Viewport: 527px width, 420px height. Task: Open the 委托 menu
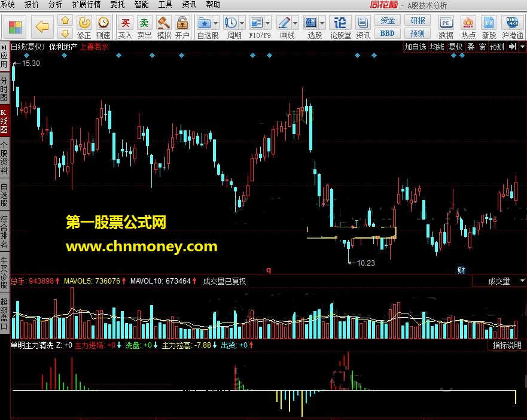click(117, 4)
